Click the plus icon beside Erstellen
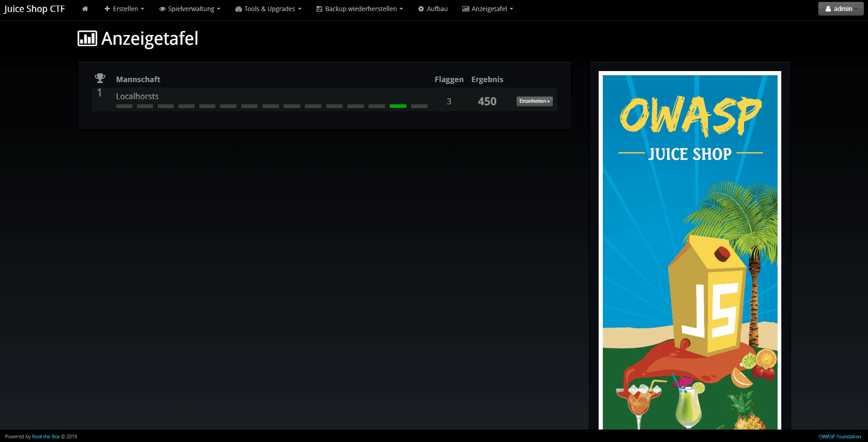Screen dimensions: 868x442 pyautogui.click(x=107, y=9)
